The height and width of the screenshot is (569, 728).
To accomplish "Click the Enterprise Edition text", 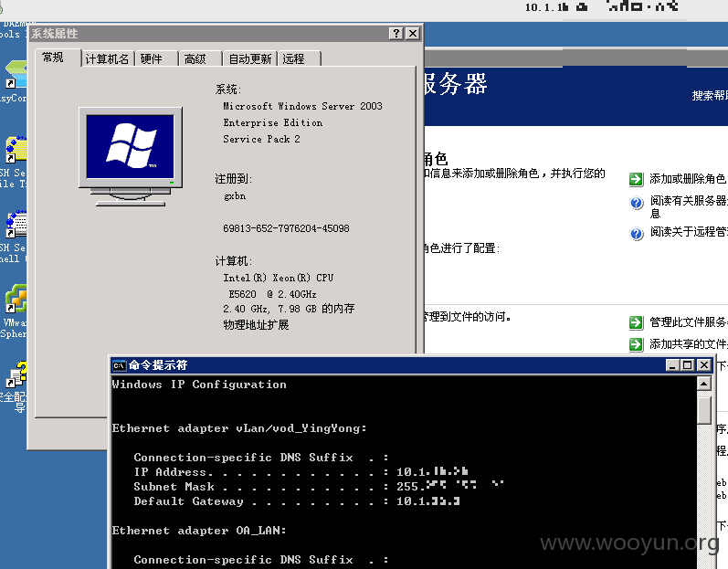I will tap(272, 123).
